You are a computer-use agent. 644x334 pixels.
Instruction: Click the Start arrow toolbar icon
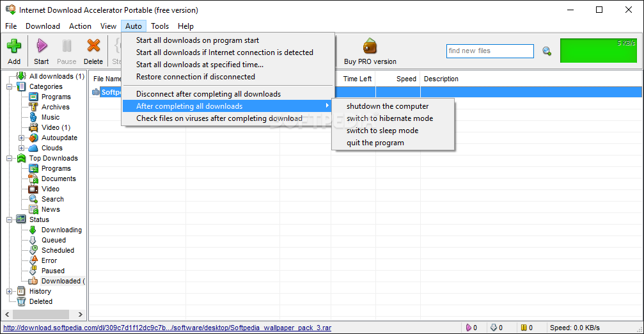(42, 45)
